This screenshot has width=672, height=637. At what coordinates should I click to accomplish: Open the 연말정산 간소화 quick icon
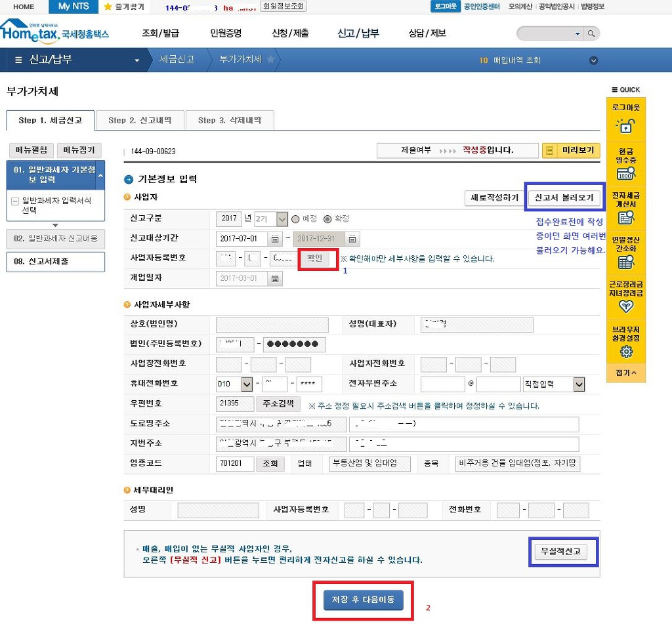tap(625, 262)
